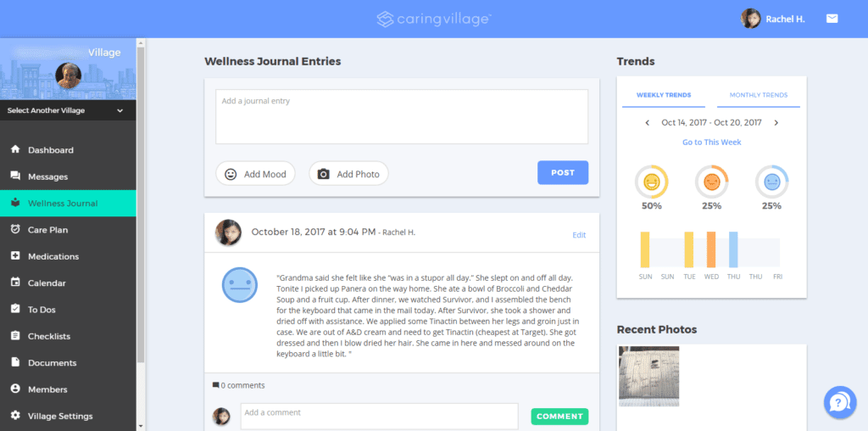Screen dimensions: 868x431
Task: Click the Go to This Week link
Action: [711, 143]
